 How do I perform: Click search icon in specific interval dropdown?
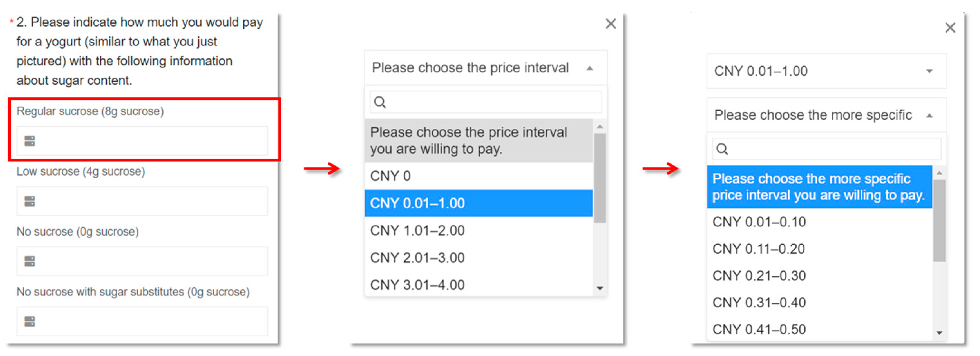722,149
